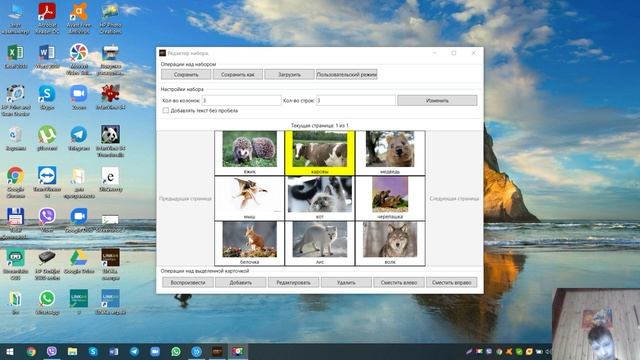The width and height of the screenshot is (640, 360).
Task: Open the TeamViewer desktop icon
Action: (47, 182)
